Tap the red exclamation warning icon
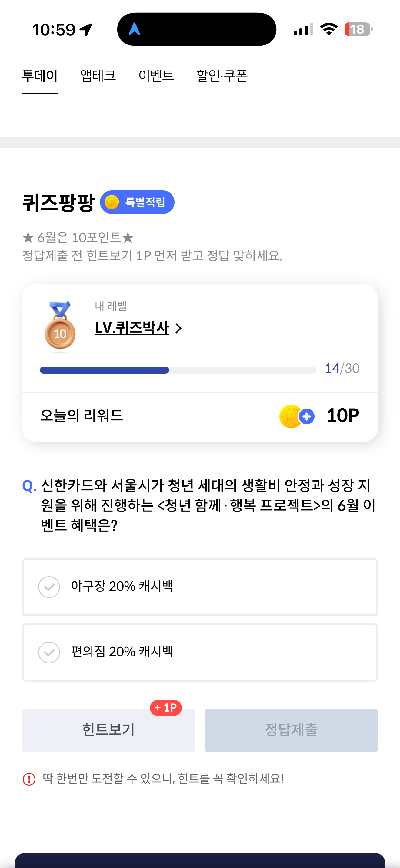 (29, 779)
